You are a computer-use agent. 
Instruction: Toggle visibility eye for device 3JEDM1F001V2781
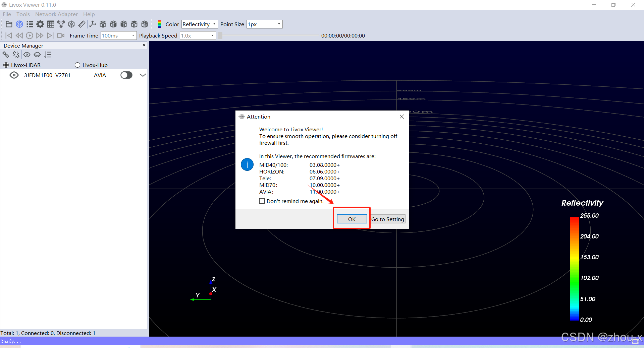click(x=14, y=75)
